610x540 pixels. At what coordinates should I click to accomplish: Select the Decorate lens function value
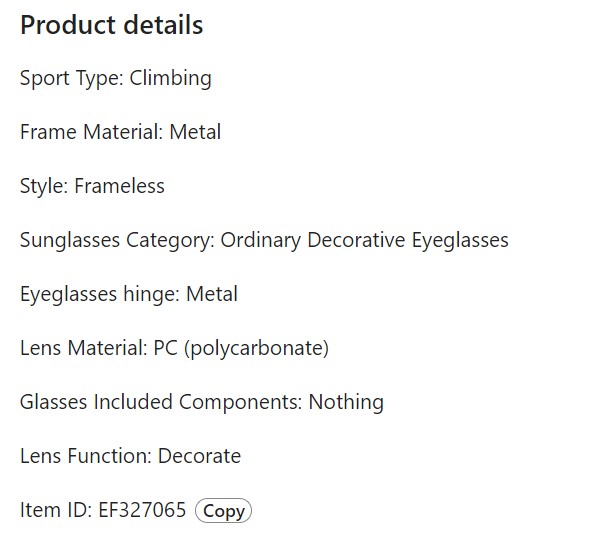point(200,456)
